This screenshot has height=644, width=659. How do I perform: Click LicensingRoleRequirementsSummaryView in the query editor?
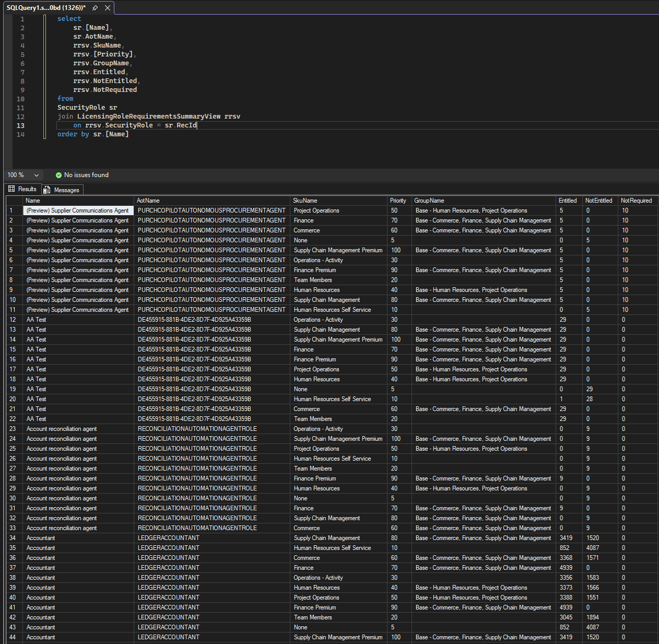click(148, 116)
